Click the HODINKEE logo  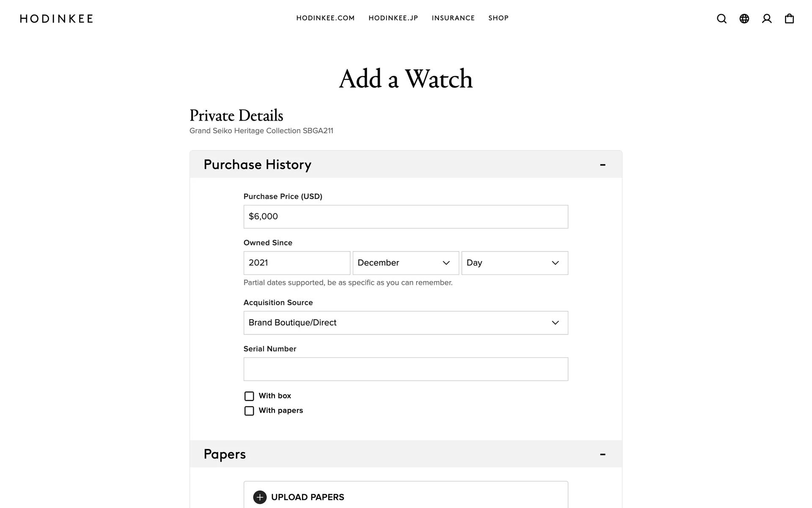pyautogui.click(x=57, y=19)
